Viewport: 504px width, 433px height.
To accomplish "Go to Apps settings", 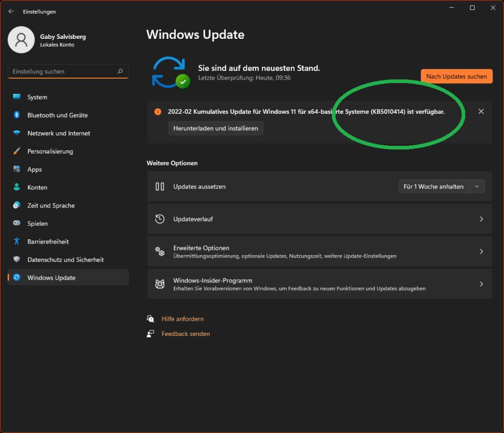I will point(68,170).
